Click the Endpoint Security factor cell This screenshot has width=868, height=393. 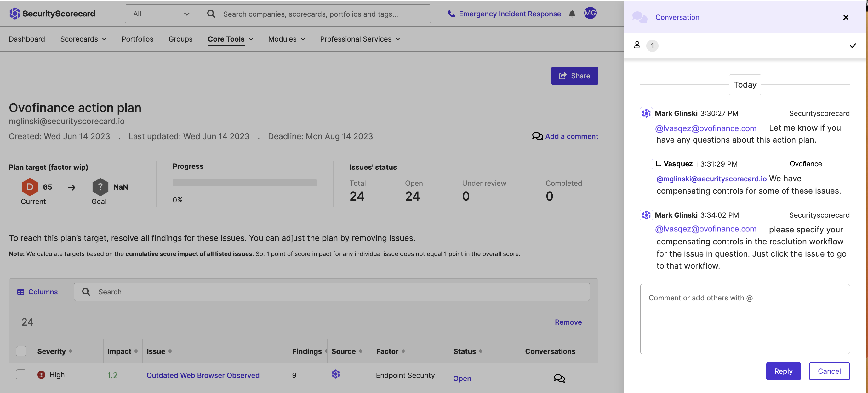click(x=405, y=375)
